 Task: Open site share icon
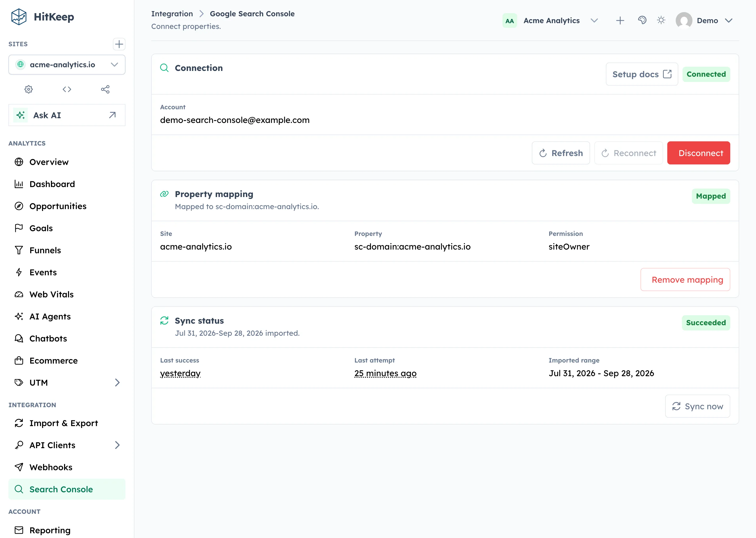105,89
